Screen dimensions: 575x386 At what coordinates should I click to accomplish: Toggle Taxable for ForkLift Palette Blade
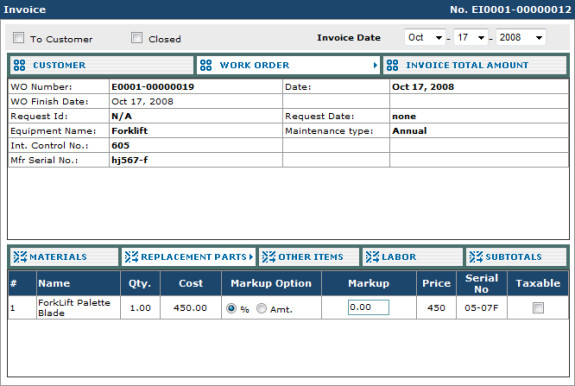(538, 308)
